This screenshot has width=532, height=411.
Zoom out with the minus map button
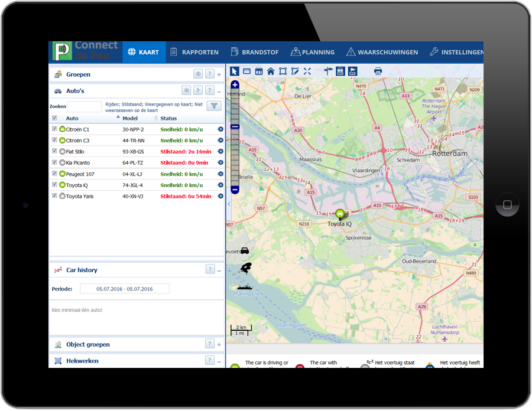tap(235, 190)
